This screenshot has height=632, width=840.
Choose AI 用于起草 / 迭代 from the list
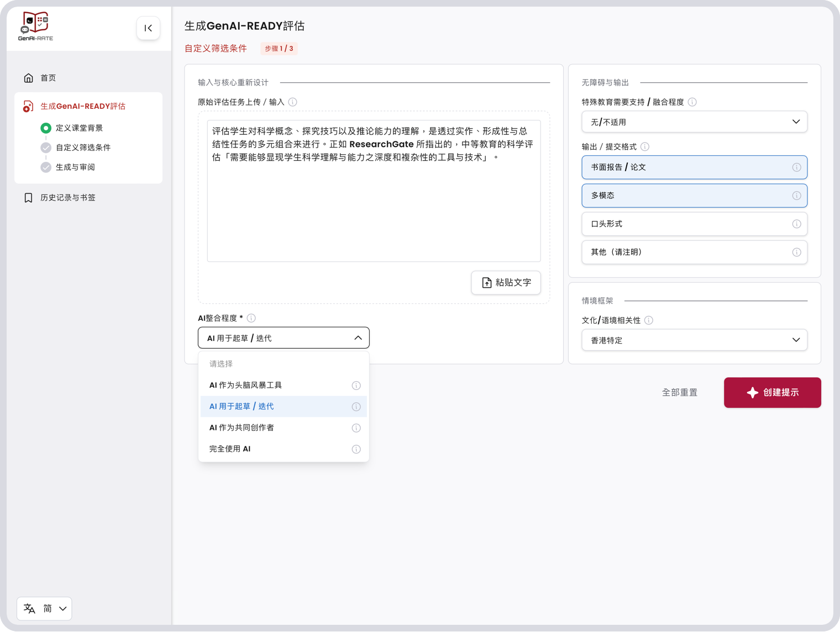[x=283, y=407]
